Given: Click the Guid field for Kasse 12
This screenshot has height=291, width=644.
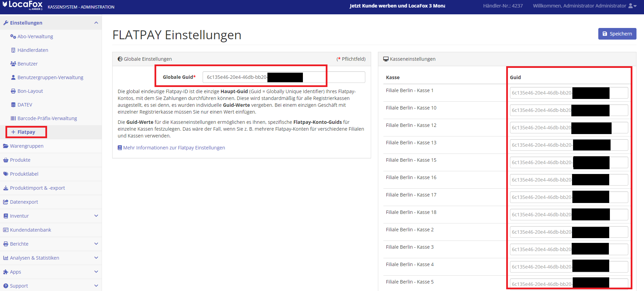Looking at the screenshot, I should coord(569,128).
